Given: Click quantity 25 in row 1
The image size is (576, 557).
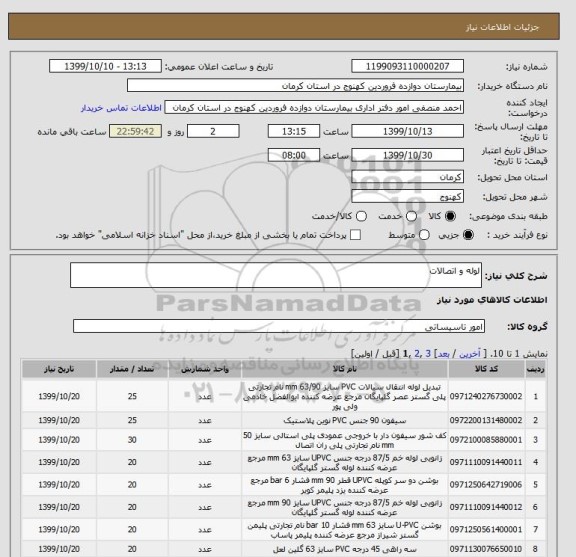Looking at the screenshot, I should click(x=132, y=396).
